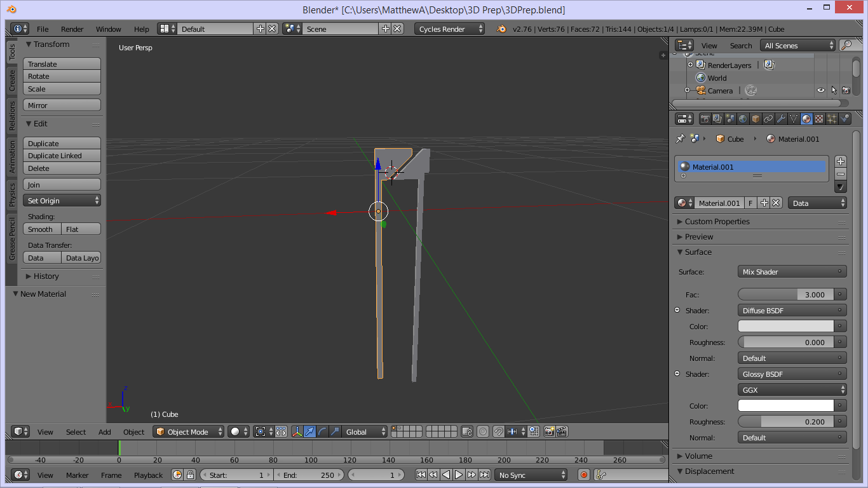Screen dimensions: 868x488
Task: Click the End frame field 250
Action: [x=309, y=475]
